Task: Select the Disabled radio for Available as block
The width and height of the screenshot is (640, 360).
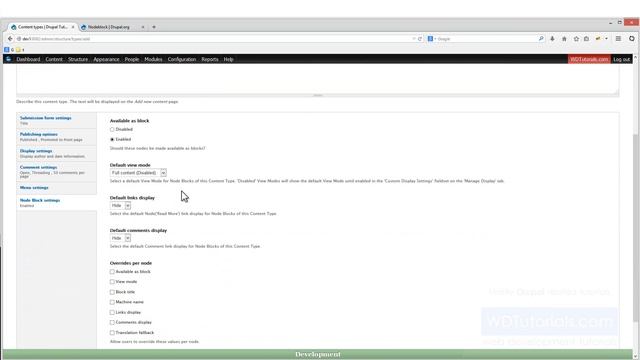Action: click(x=112, y=129)
